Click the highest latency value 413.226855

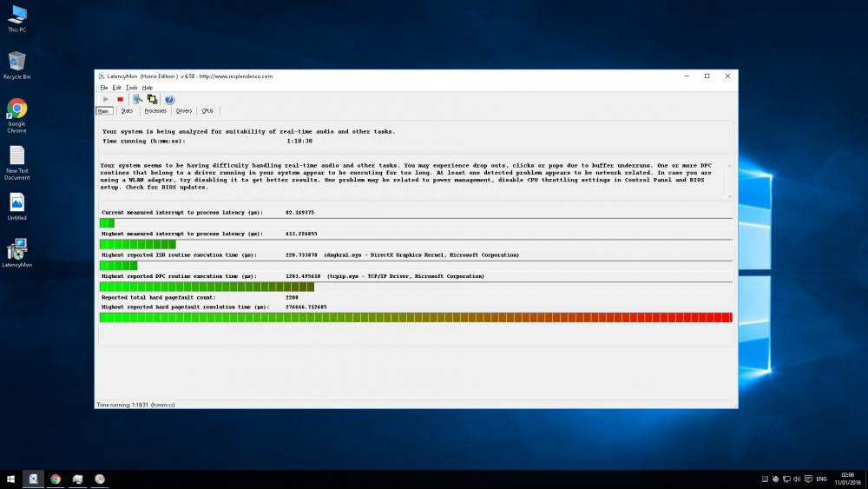(x=301, y=234)
